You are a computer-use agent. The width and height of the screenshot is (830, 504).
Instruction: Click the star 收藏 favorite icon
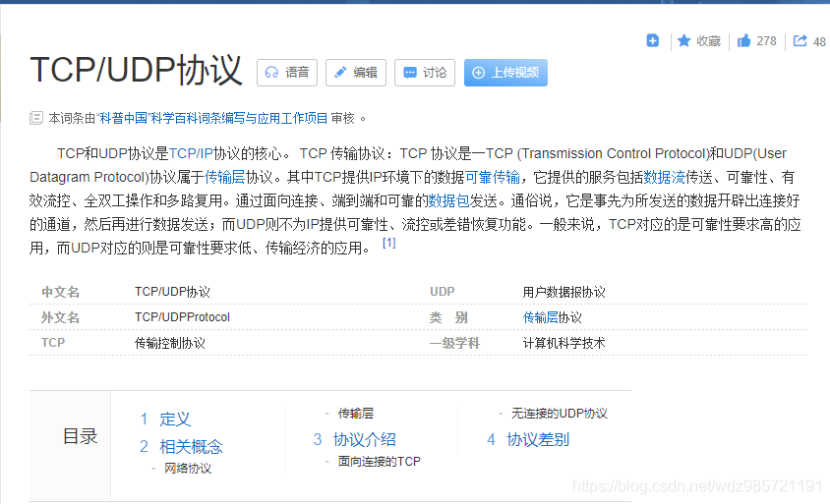pos(683,40)
